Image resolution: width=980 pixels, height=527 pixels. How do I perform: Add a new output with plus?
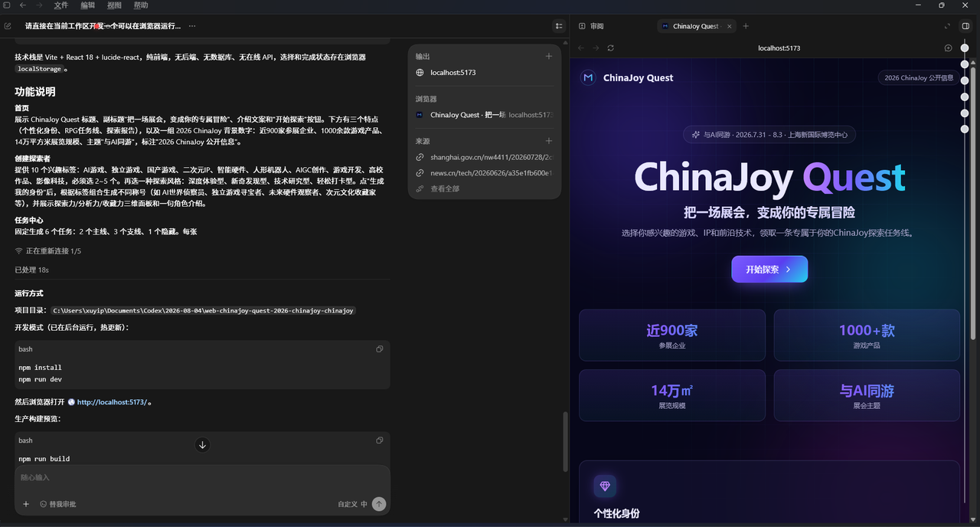548,57
